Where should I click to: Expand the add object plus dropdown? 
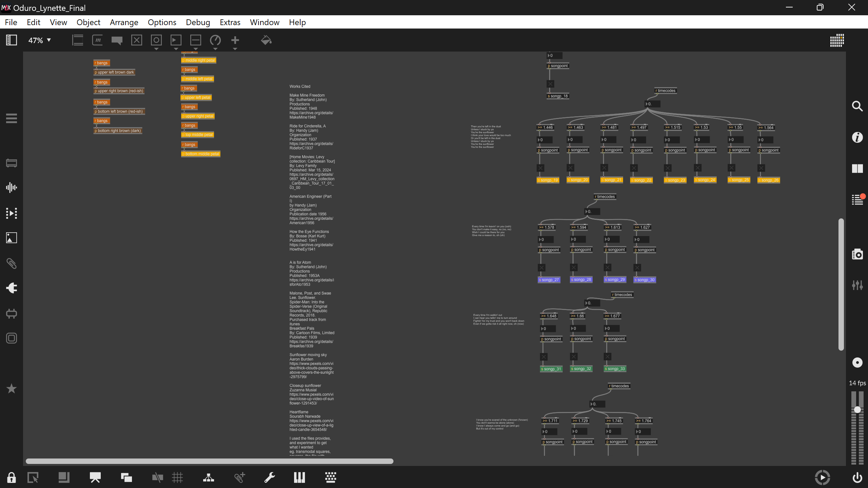click(x=235, y=49)
